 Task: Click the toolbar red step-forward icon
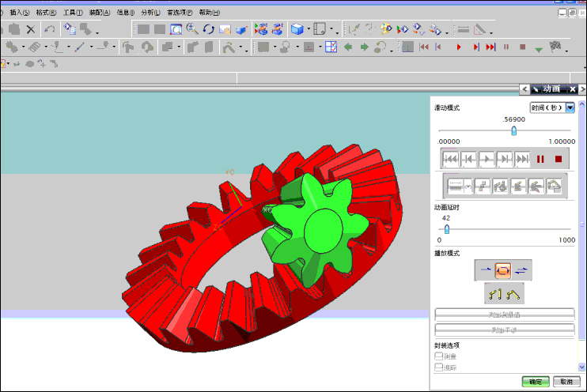[475, 47]
